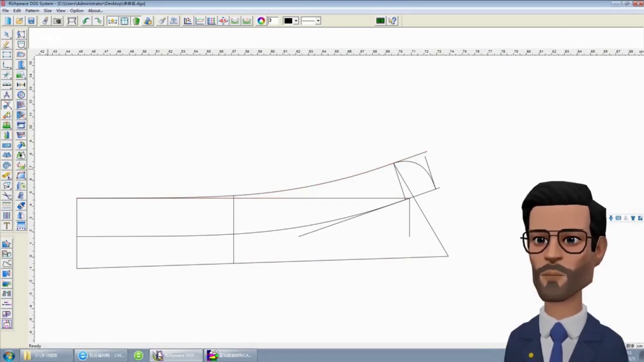Viewport: 644px width, 362px height.
Task: Select the spiral tool icon in toolbox
Action: [7, 165]
